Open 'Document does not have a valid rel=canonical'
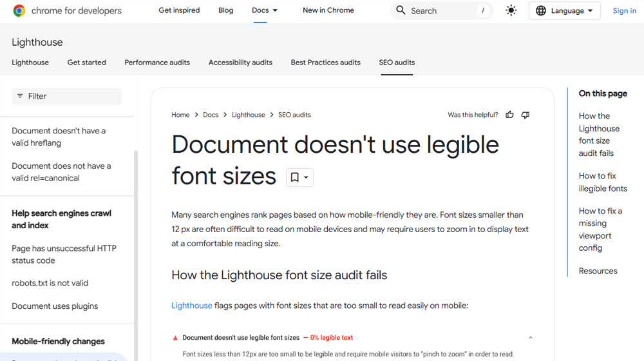Screen dimensions: 644x361 point(61,172)
